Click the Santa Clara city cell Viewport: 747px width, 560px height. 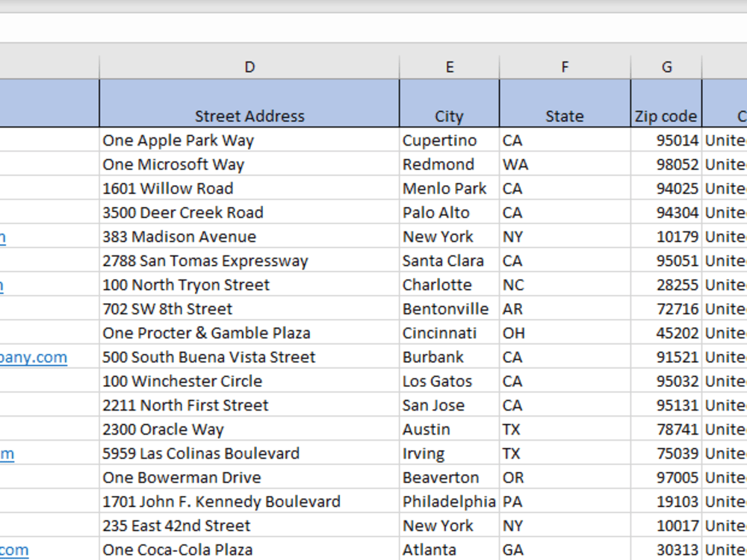click(x=449, y=261)
